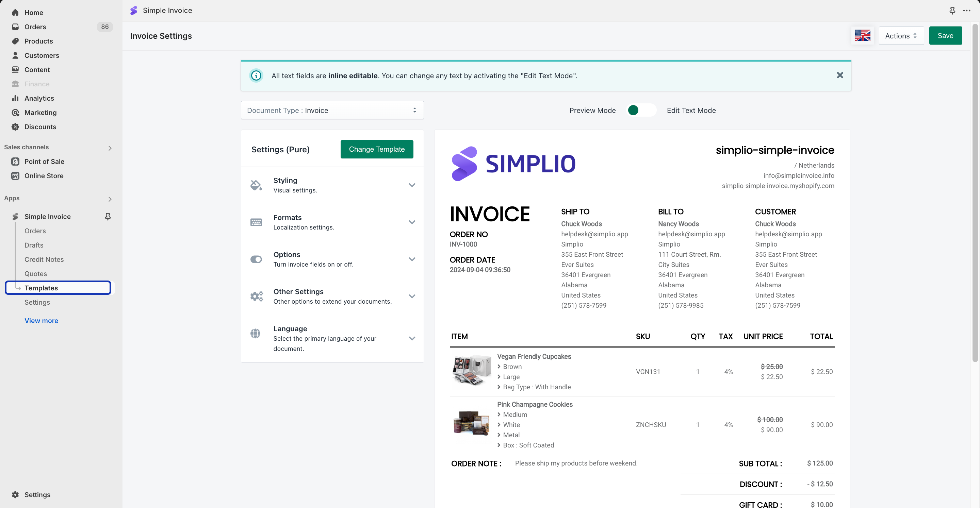Click the View more link
The width and height of the screenshot is (980, 508).
pyautogui.click(x=41, y=321)
